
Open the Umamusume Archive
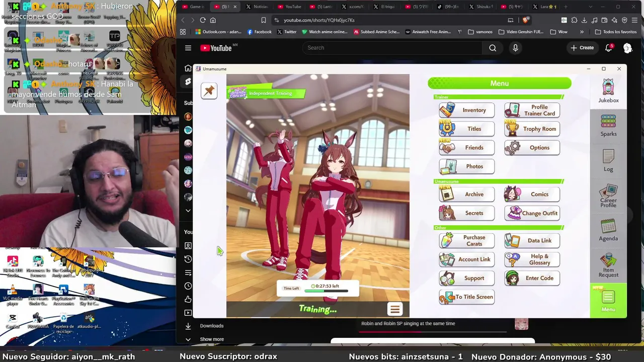pyautogui.click(x=466, y=194)
